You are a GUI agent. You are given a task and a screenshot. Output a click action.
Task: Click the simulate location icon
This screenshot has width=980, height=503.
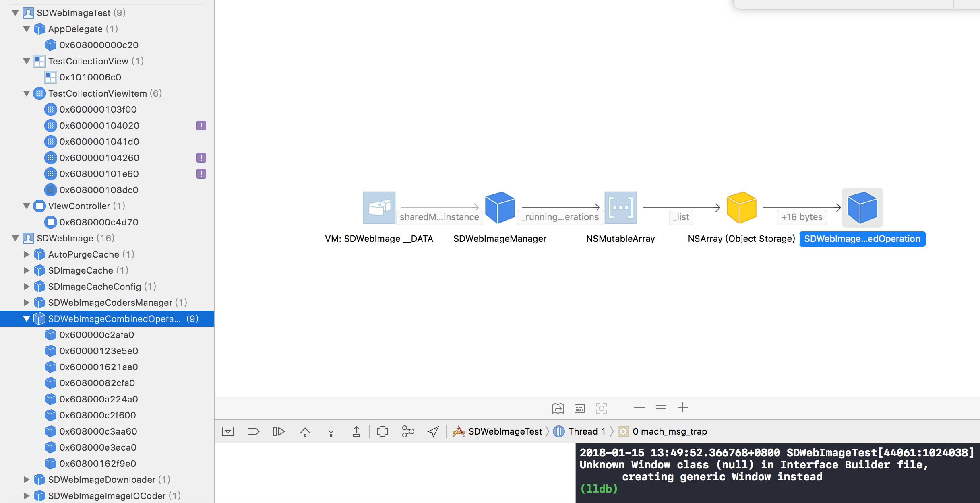(x=432, y=431)
